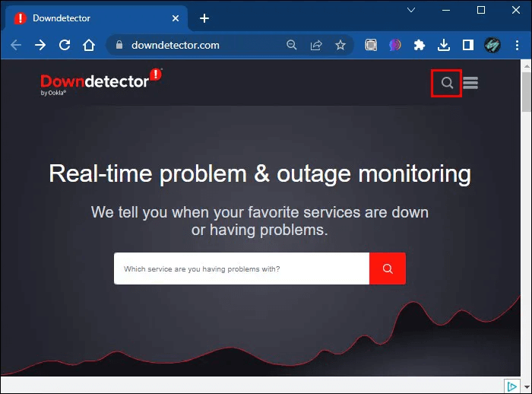Screen dimensions: 532x394
Task: Select the downdetector.com address bar
Action: click(x=176, y=45)
